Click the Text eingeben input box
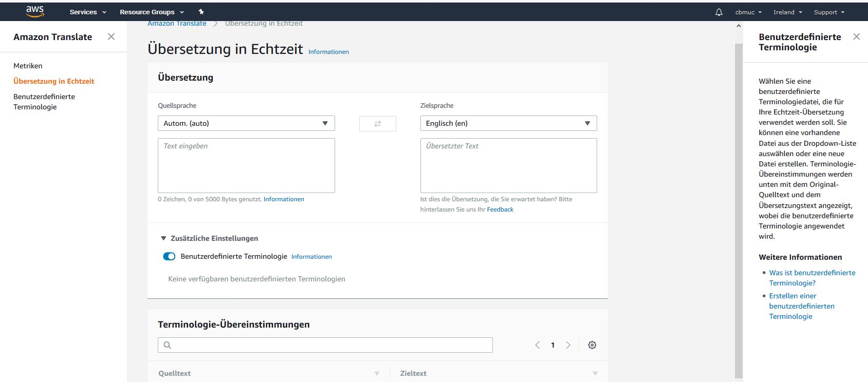 (x=246, y=165)
